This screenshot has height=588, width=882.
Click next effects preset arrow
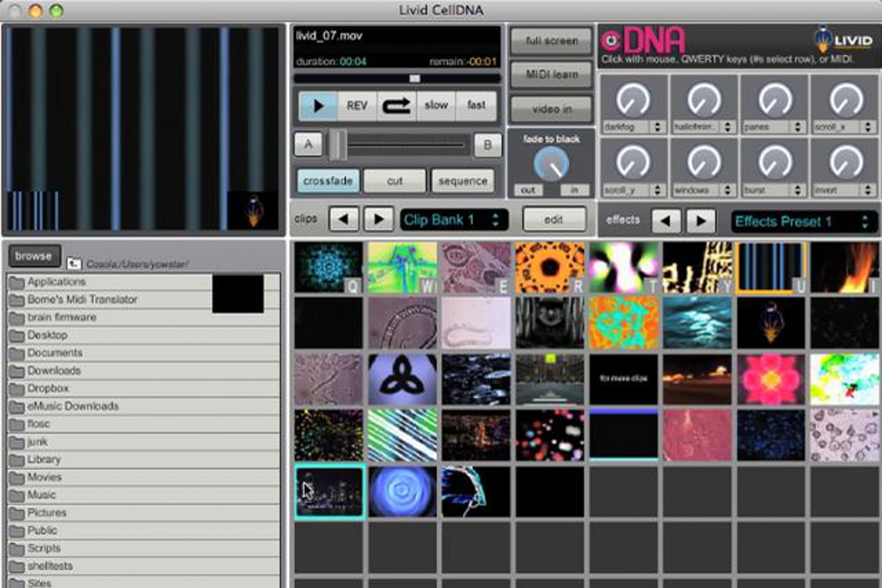(x=700, y=221)
